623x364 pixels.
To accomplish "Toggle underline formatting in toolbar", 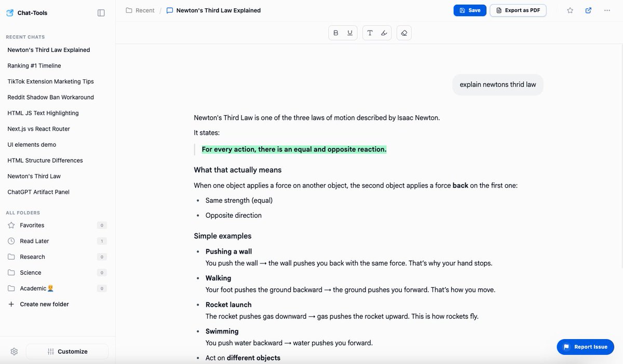I will click(x=350, y=33).
